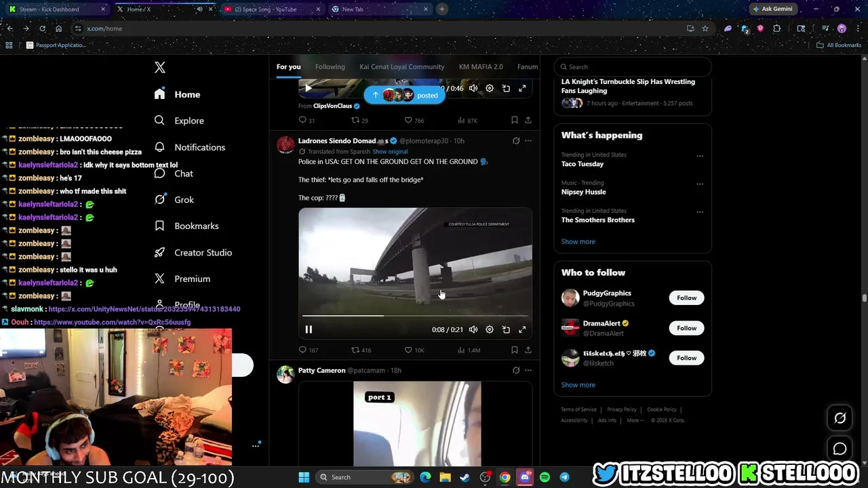Click the Ask Gemini button

(772, 9)
